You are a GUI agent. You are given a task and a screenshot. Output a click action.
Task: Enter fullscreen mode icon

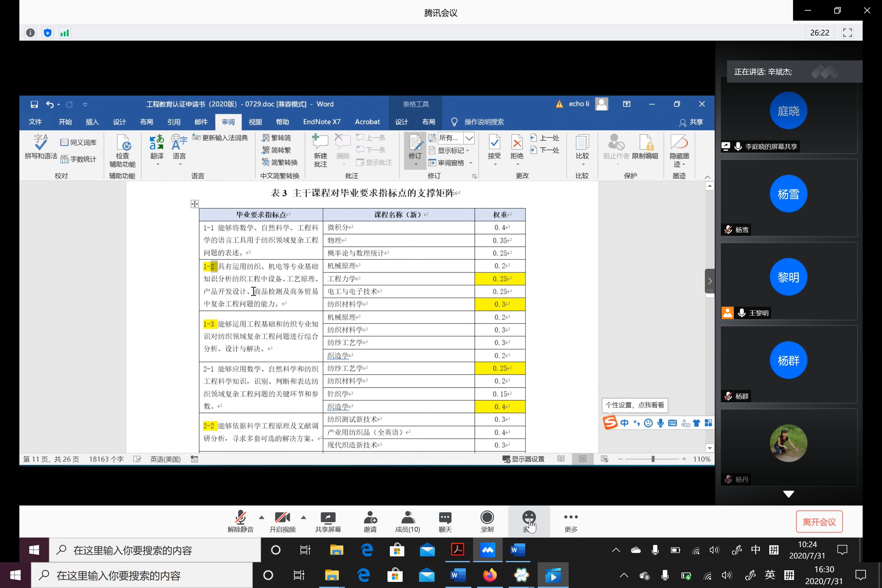click(847, 33)
